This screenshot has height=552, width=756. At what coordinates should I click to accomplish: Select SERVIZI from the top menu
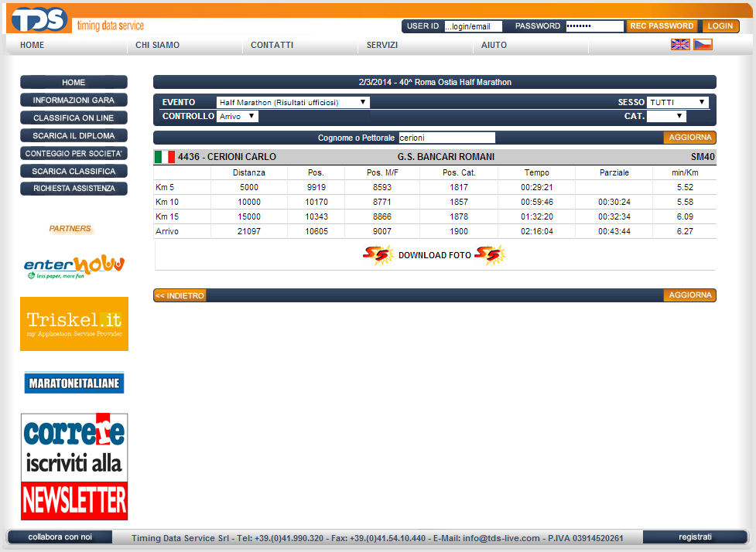point(382,45)
